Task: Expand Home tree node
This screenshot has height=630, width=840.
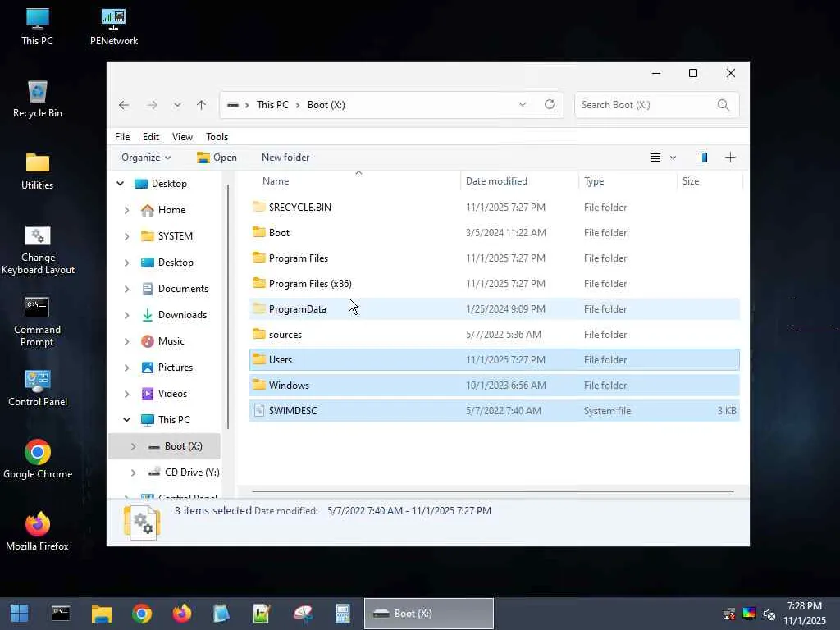Action: tap(127, 210)
